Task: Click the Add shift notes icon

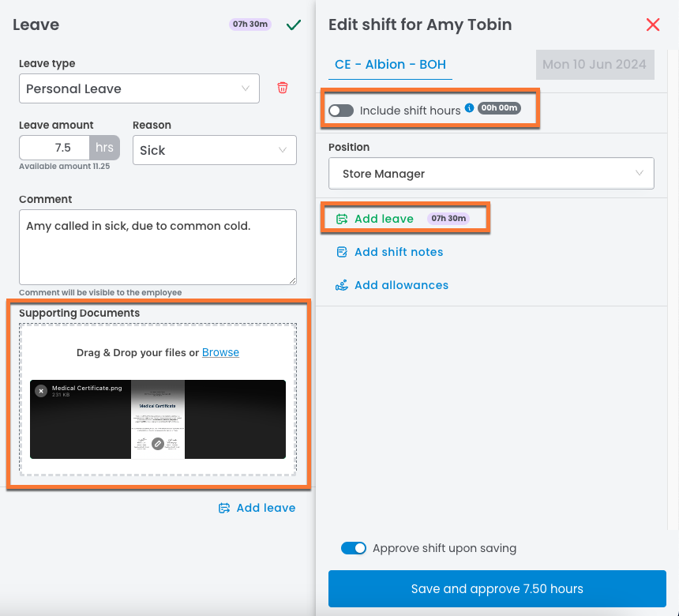Action: click(x=342, y=252)
